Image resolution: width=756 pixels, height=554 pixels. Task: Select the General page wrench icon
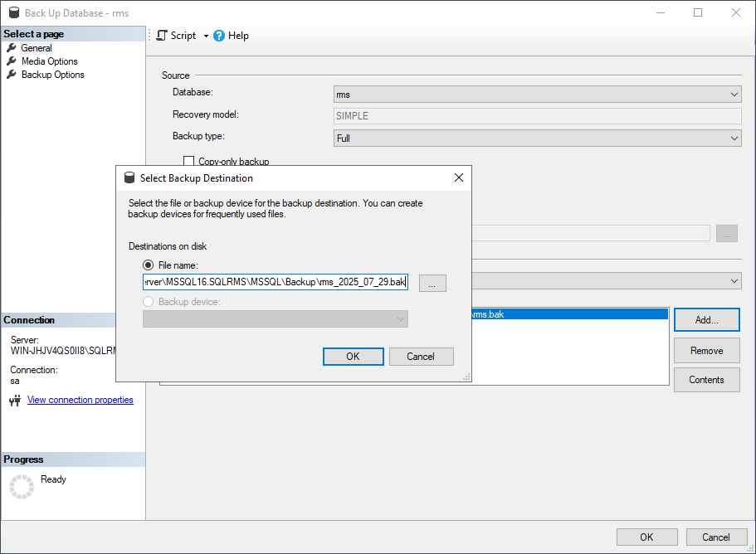tap(11, 48)
